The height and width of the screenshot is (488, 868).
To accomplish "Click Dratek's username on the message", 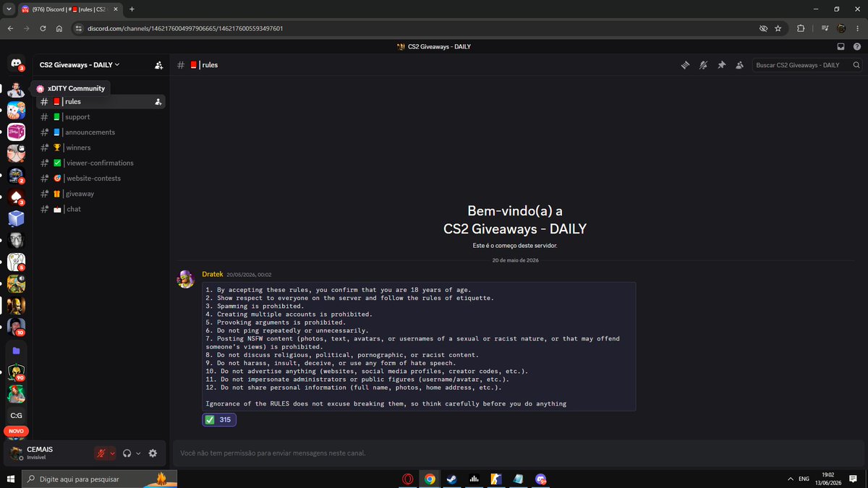I will click(213, 275).
